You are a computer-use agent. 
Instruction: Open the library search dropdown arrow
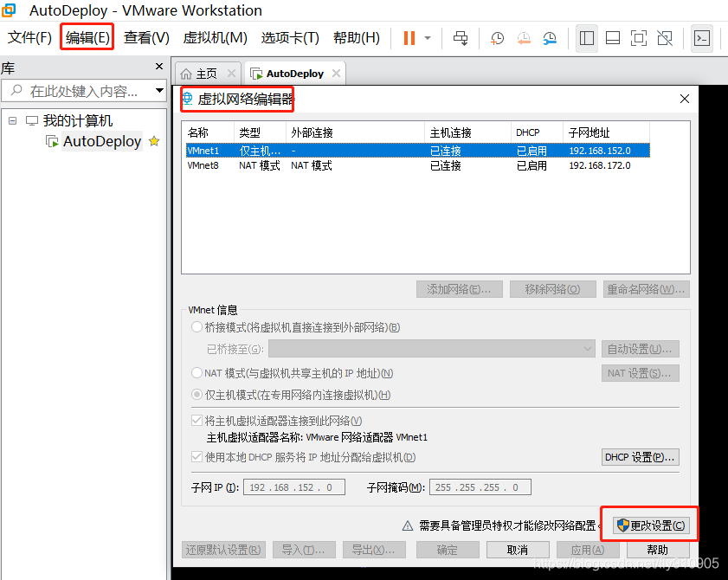159,90
